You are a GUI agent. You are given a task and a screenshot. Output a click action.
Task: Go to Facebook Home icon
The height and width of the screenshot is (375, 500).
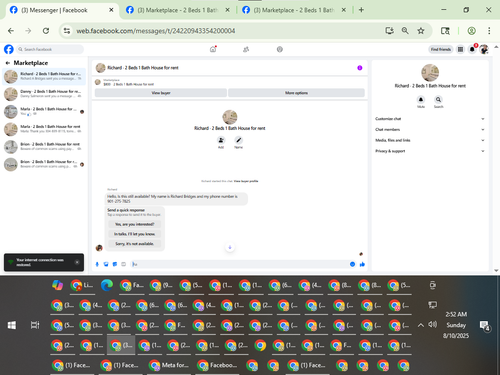click(x=213, y=49)
